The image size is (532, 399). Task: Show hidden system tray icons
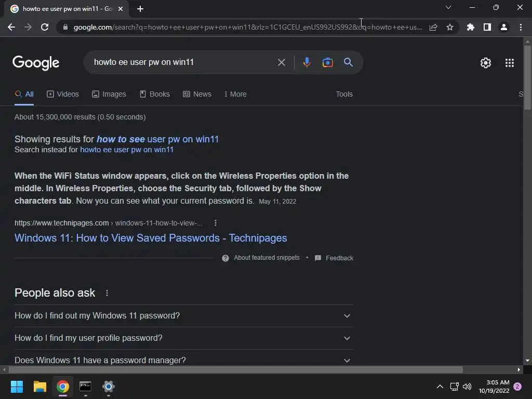440,387
